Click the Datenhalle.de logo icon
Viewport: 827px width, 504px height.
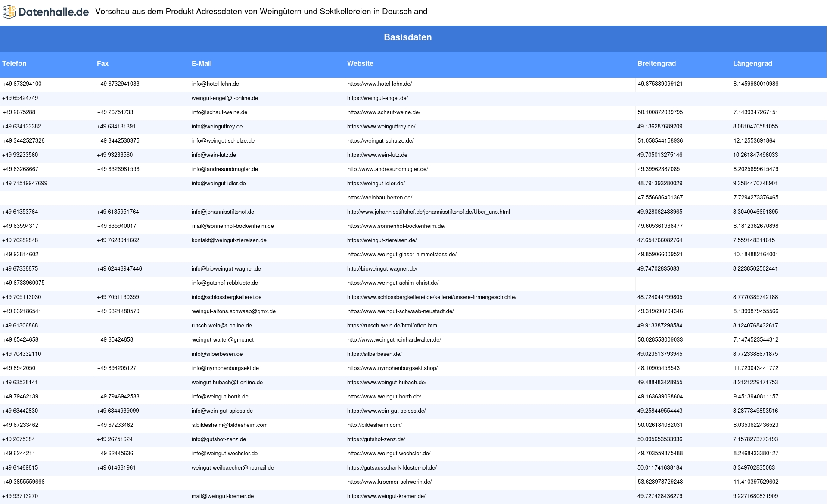9,12
